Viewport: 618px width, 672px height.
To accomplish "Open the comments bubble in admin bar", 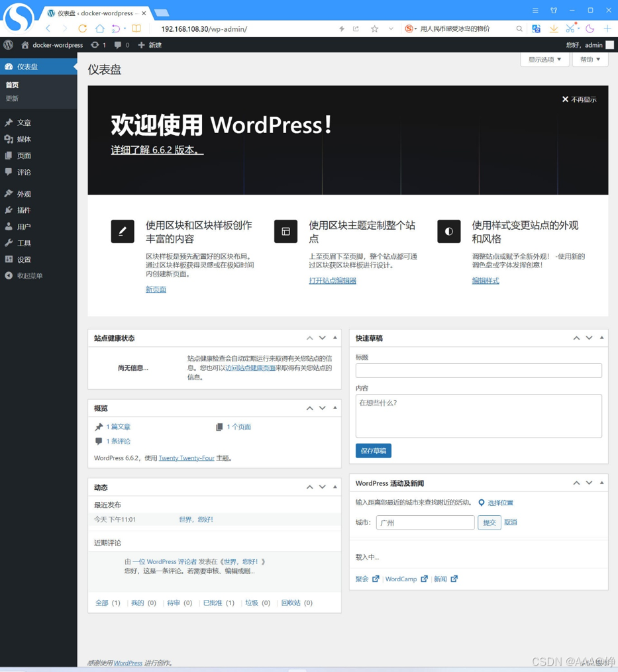I will [122, 45].
